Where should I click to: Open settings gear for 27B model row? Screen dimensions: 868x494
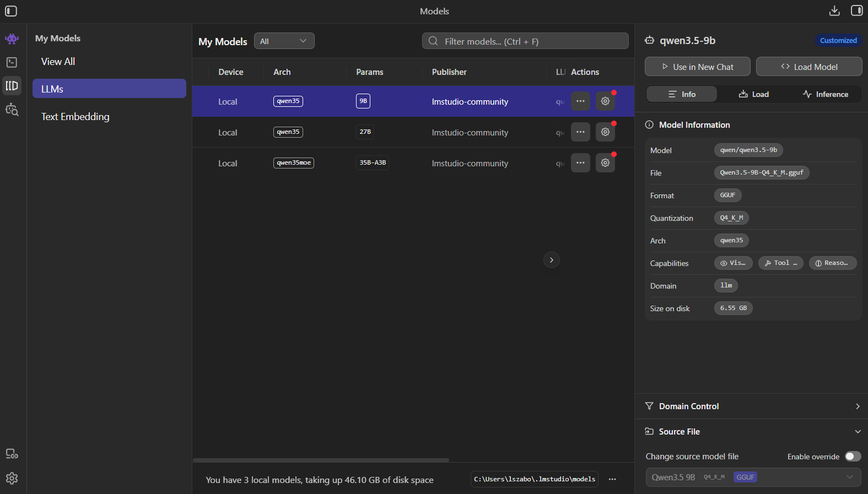605,132
